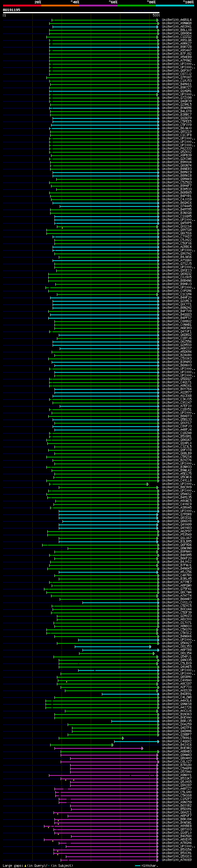
Task: Select hit UniRef100_Q1HQM1
Action: point(176,91)
